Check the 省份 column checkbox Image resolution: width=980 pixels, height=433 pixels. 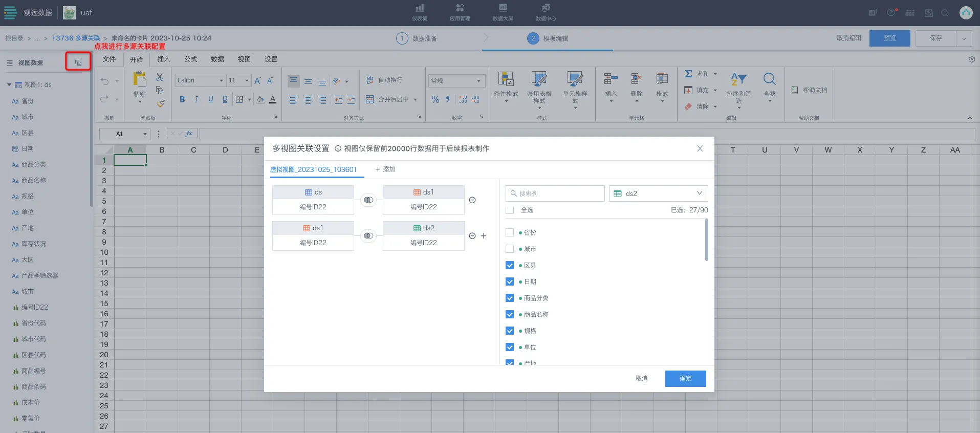[510, 232]
